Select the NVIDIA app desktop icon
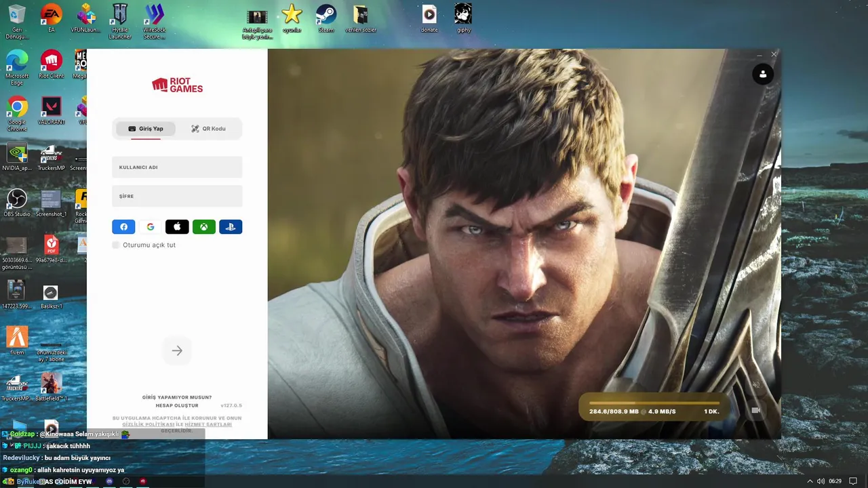The width and height of the screenshot is (868, 488). tap(16, 157)
